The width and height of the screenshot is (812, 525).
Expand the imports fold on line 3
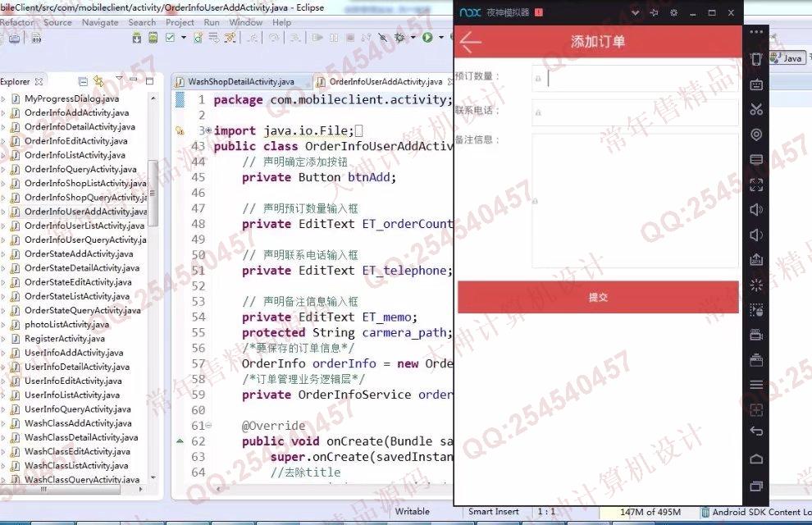coord(208,130)
